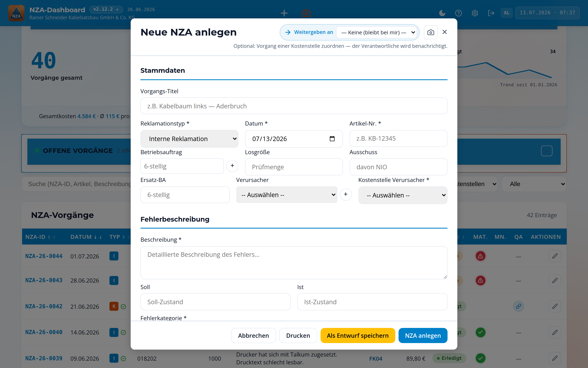Screen dimensions: 588x368
Task: Click the Abbrechen button
Action: point(253,335)
